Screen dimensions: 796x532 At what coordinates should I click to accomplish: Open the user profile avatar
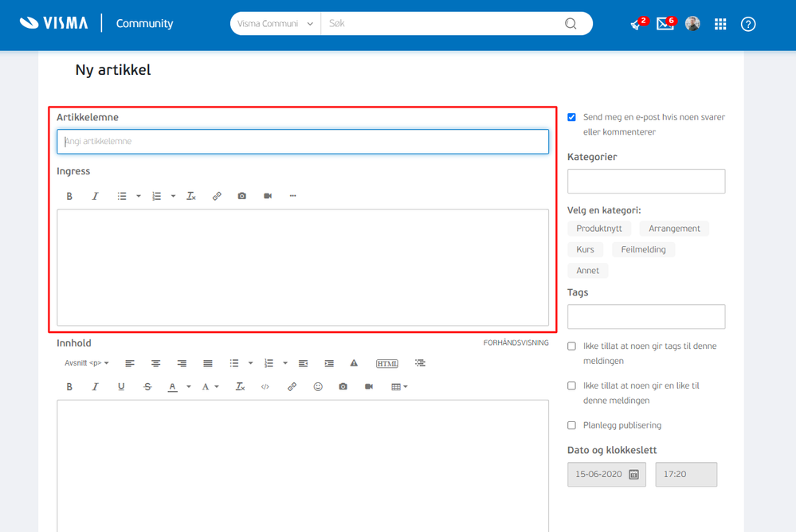tap(692, 23)
